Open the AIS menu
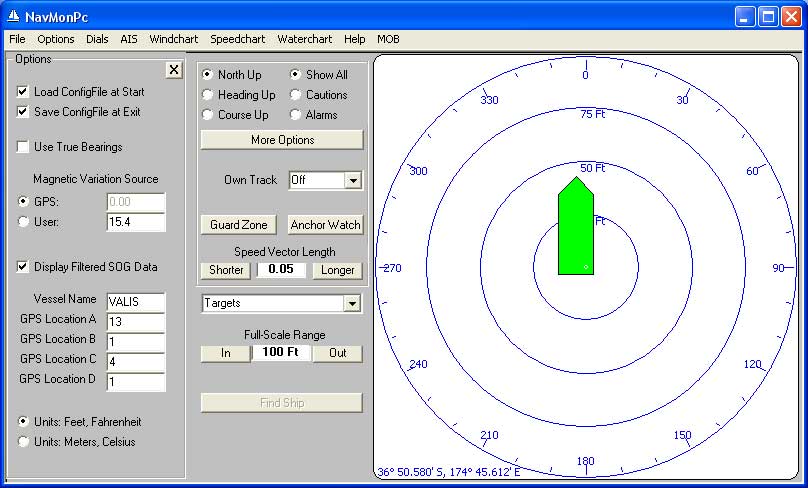Image resolution: width=808 pixels, height=488 pixels. click(129, 39)
